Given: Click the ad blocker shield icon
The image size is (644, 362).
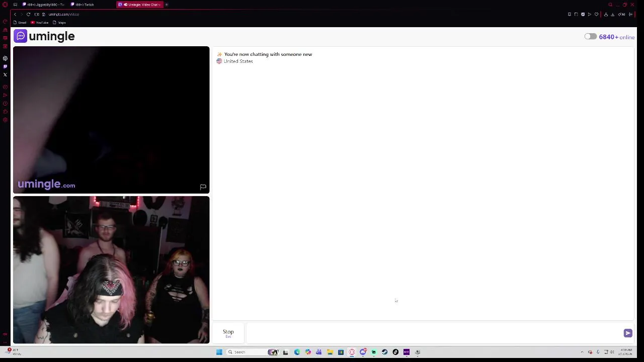Looking at the screenshot, I should click(583, 14).
